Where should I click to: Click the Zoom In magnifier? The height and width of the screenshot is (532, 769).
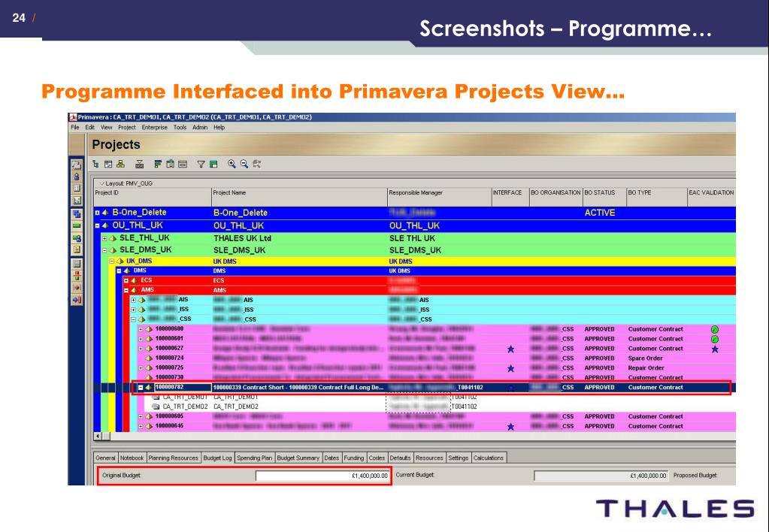(x=232, y=165)
